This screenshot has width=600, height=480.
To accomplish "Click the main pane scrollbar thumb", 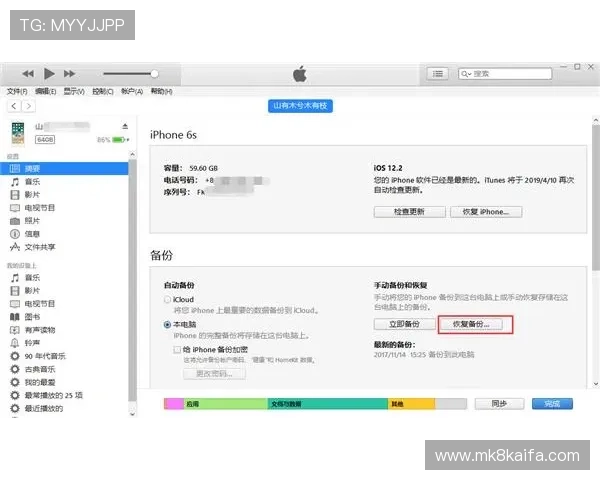I will click(596, 197).
